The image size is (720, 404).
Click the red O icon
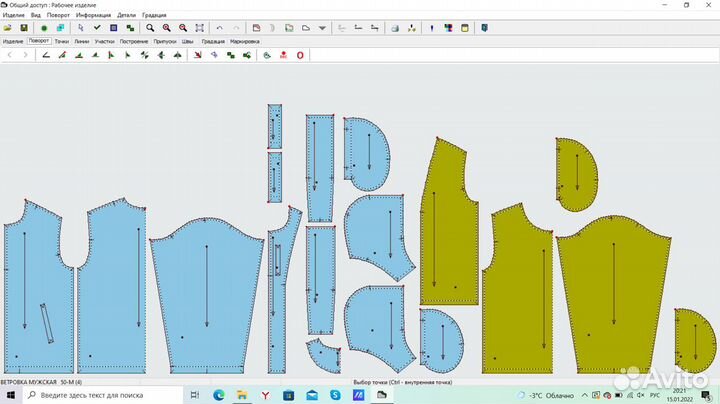pos(300,55)
